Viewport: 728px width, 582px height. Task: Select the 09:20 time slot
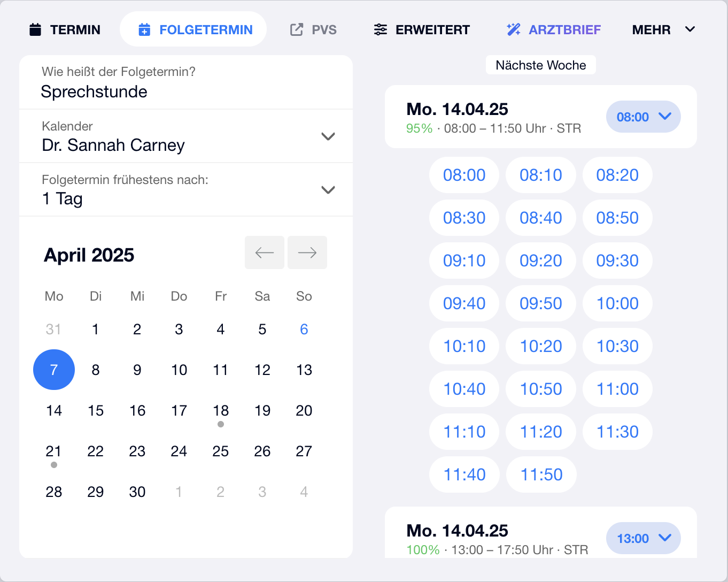[540, 261]
